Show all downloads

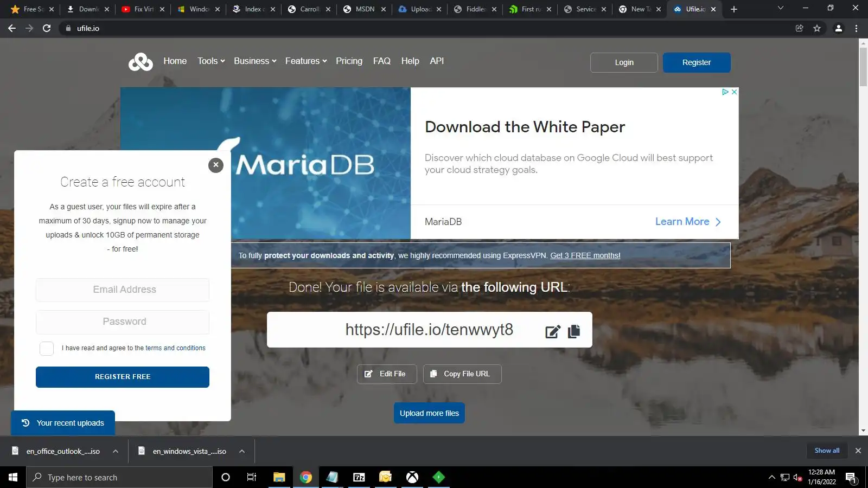tap(827, 451)
